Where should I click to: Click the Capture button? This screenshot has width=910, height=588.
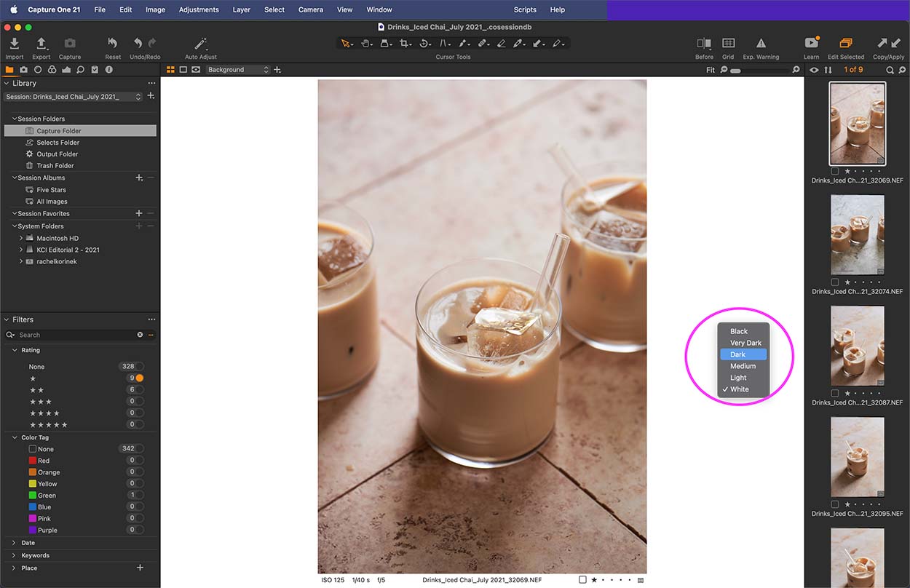[69, 45]
